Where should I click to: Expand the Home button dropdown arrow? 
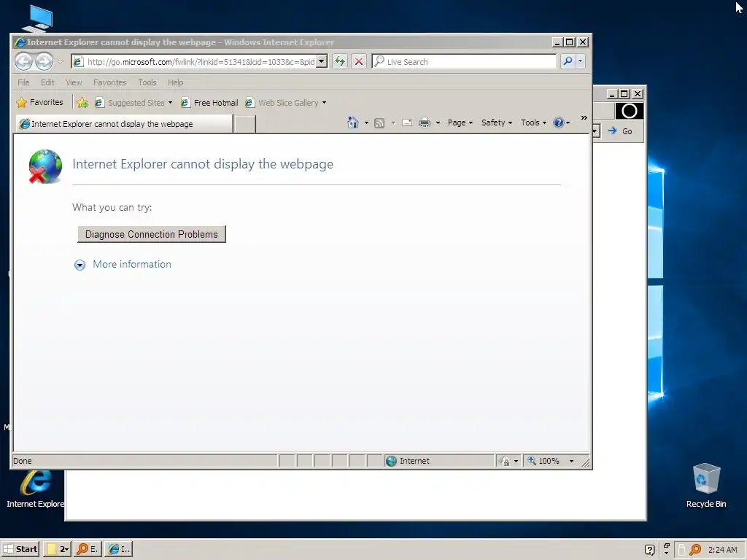click(366, 122)
